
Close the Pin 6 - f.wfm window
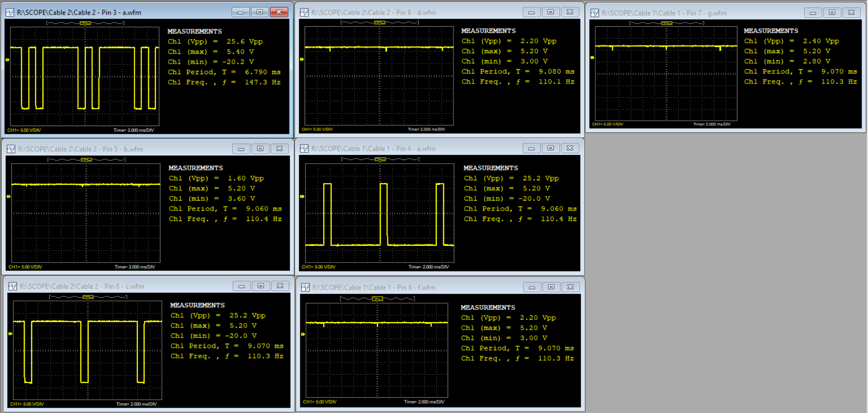(570, 287)
